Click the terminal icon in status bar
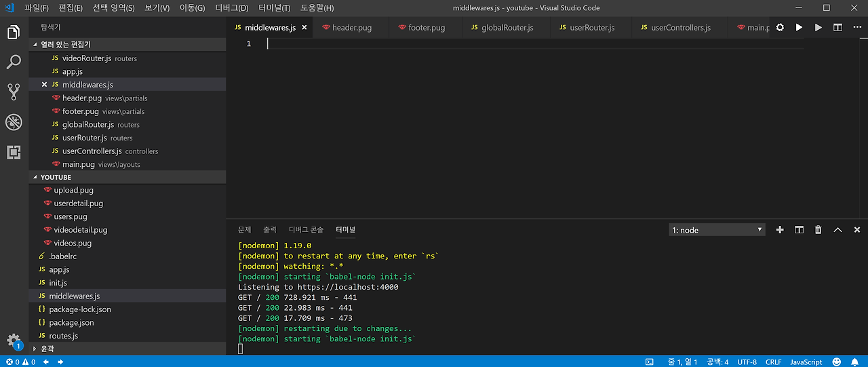 (x=649, y=362)
